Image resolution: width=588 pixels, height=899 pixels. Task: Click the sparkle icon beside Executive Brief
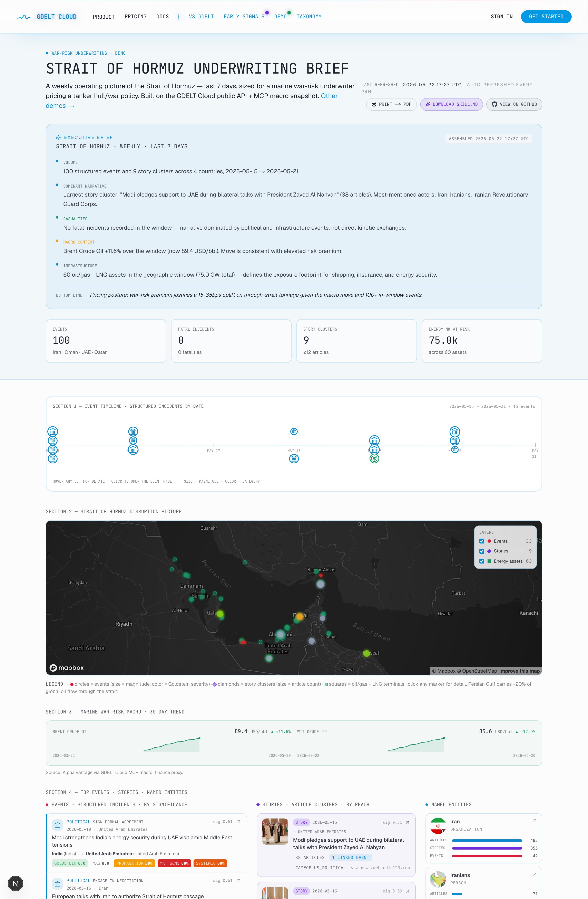point(59,138)
